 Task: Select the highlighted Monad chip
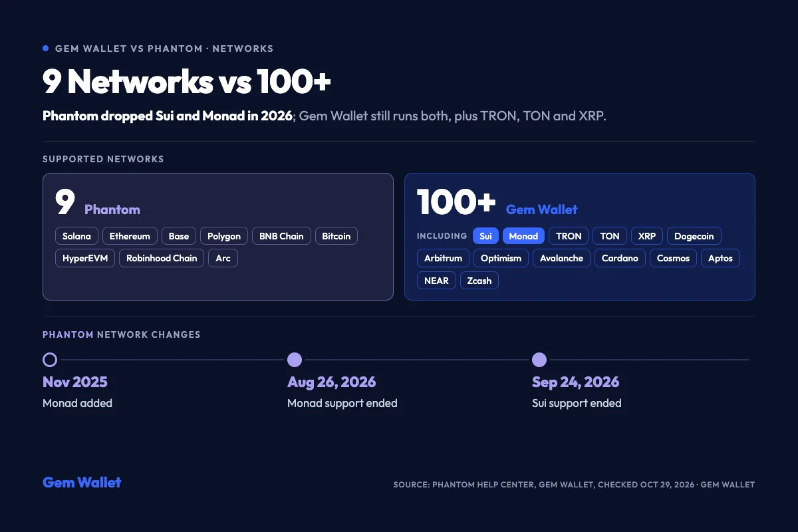point(523,236)
